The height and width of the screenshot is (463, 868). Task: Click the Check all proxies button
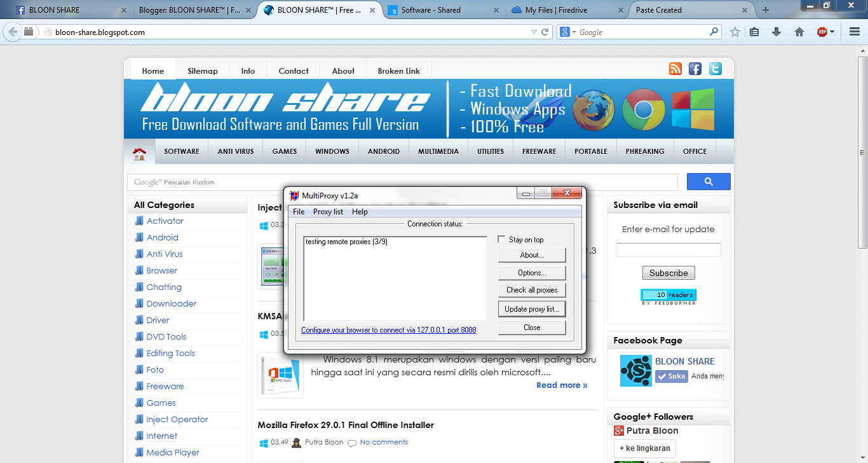coord(532,290)
